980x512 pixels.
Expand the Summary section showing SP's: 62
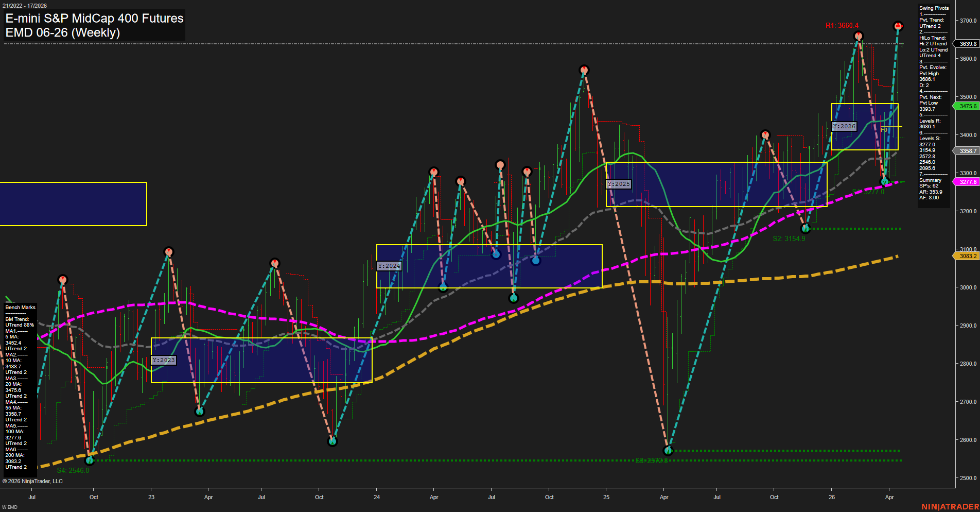click(x=930, y=180)
